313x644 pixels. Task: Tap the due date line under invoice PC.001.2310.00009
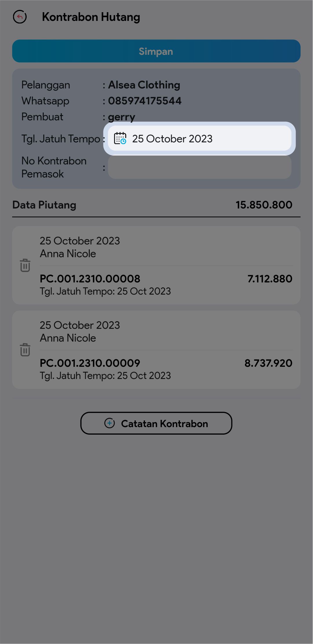105,376
